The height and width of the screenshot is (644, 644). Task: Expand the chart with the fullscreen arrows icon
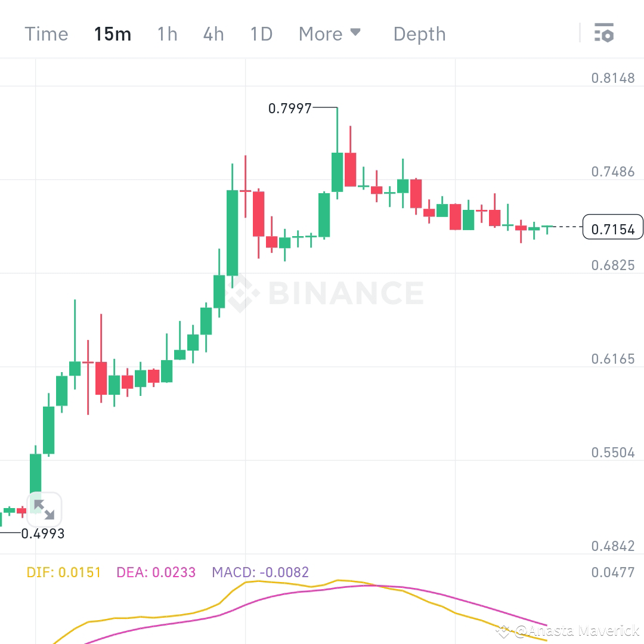coord(44,509)
